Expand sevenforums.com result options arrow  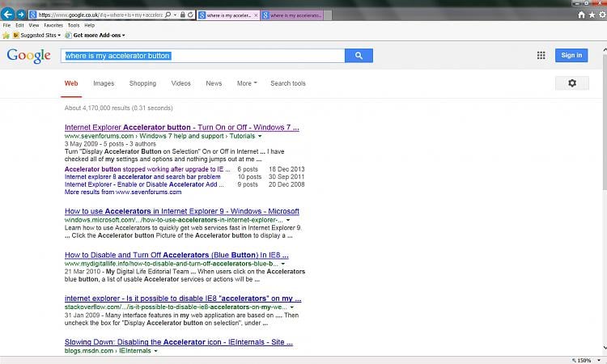pyautogui.click(x=260, y=136)
